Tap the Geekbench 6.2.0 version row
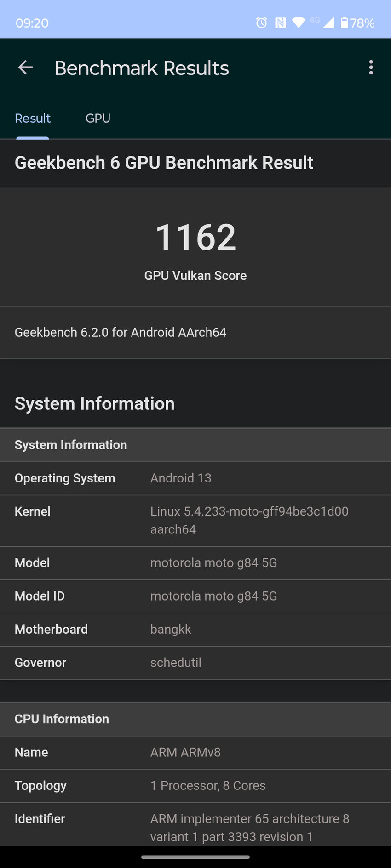The height and width of the screenshot is (868, 391). [121, 332]
